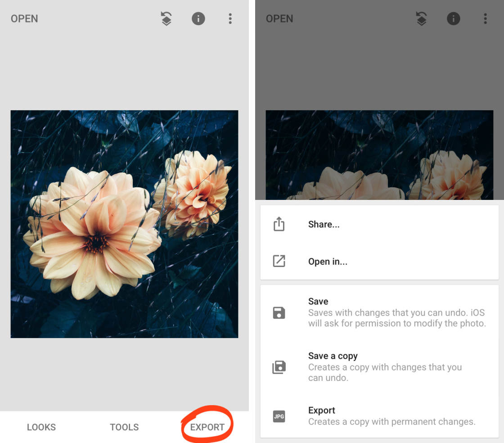
Task: Click the stacked disk Save a copy icon
Action: (x=279, y=367)
